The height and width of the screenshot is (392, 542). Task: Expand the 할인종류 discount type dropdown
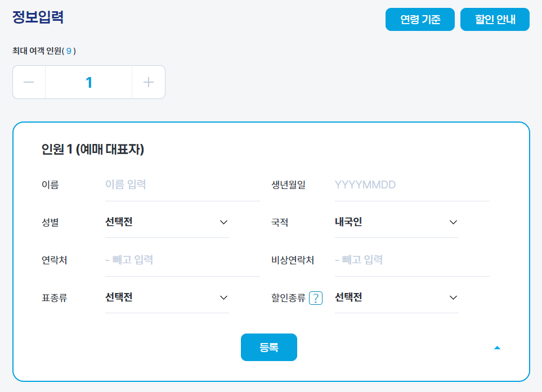click(x=396, y=298)
